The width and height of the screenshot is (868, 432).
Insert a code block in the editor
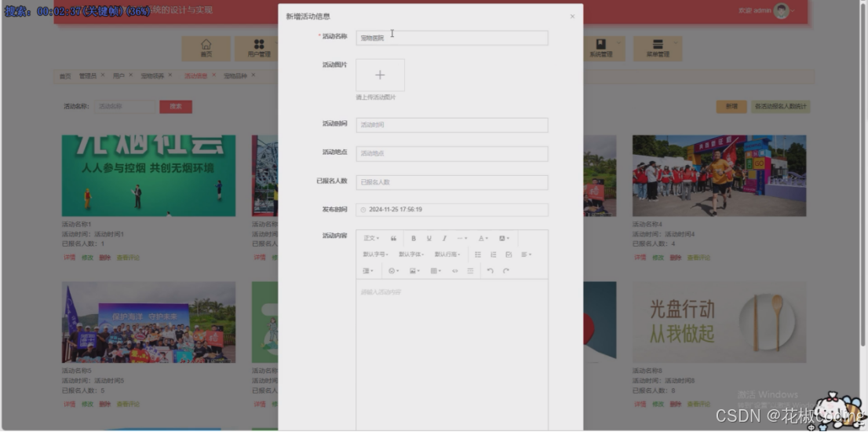455,272
